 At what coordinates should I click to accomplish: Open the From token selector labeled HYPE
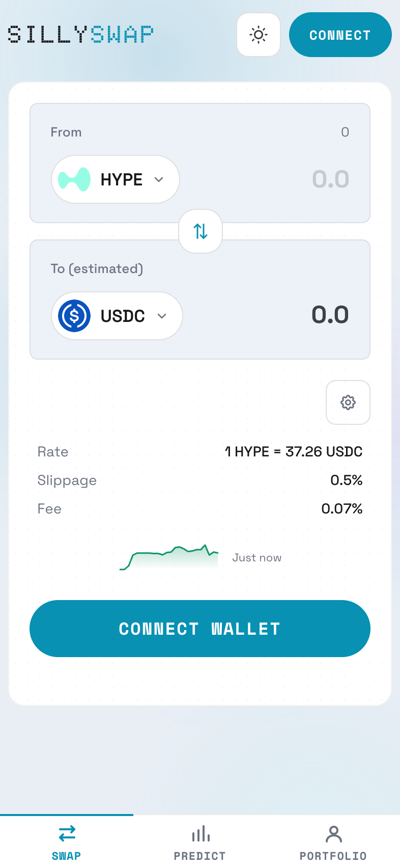(122, 179)
